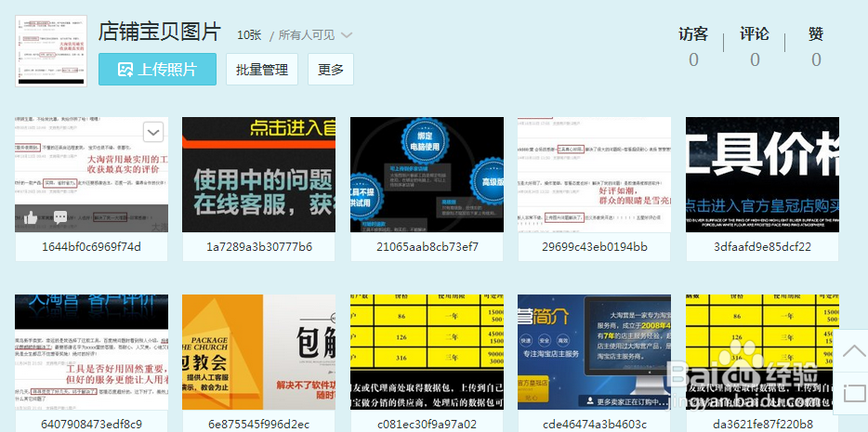Image resolution: width=868 pixels, height=432 pixels.
Task: Open the dropdown arrow on photo 1644bf0c6969f74d
Action: coord(153,132)
